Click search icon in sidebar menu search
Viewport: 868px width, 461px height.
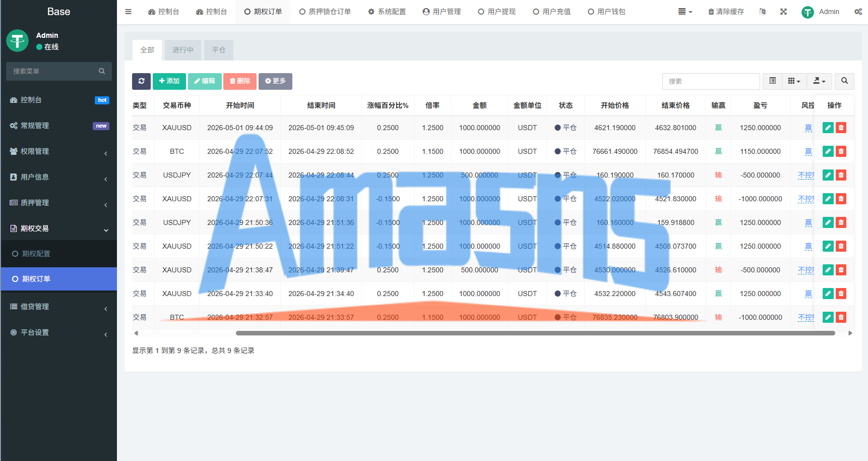[102, 71]
